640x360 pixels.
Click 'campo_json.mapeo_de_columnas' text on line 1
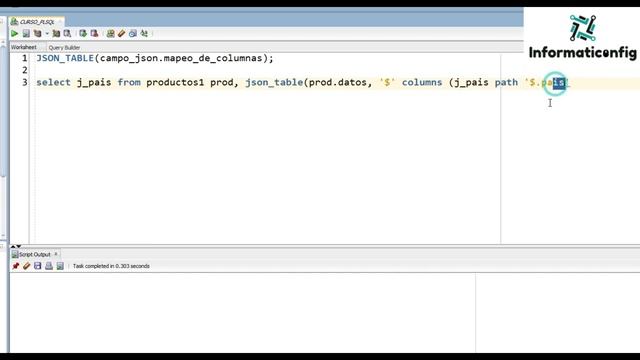click(x=181, y=58)
